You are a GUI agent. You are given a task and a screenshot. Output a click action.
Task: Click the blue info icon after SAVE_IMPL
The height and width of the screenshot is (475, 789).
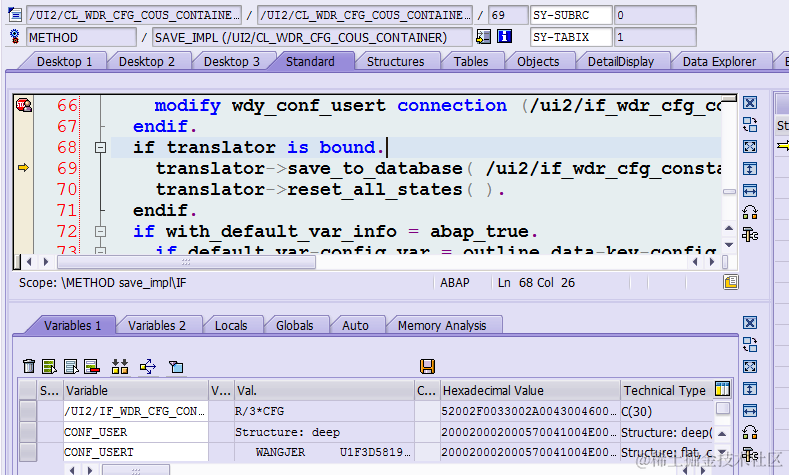[x=504, y=36]
